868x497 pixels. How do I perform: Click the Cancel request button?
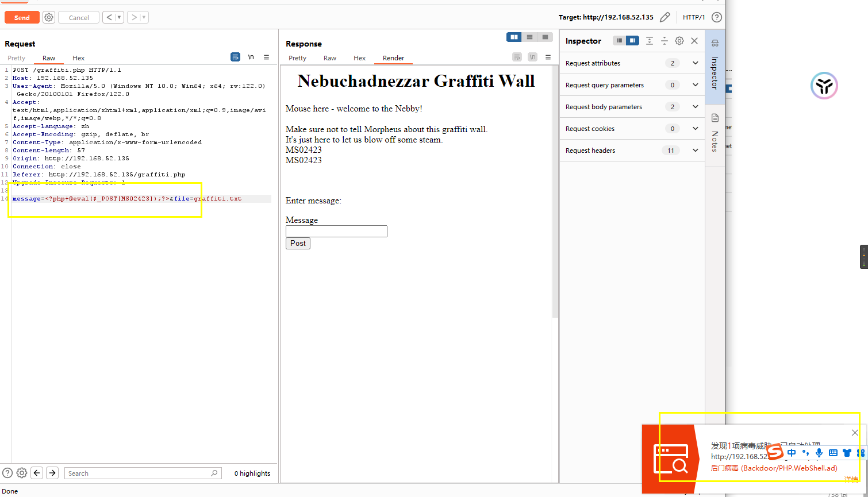(x=79, y=18)
